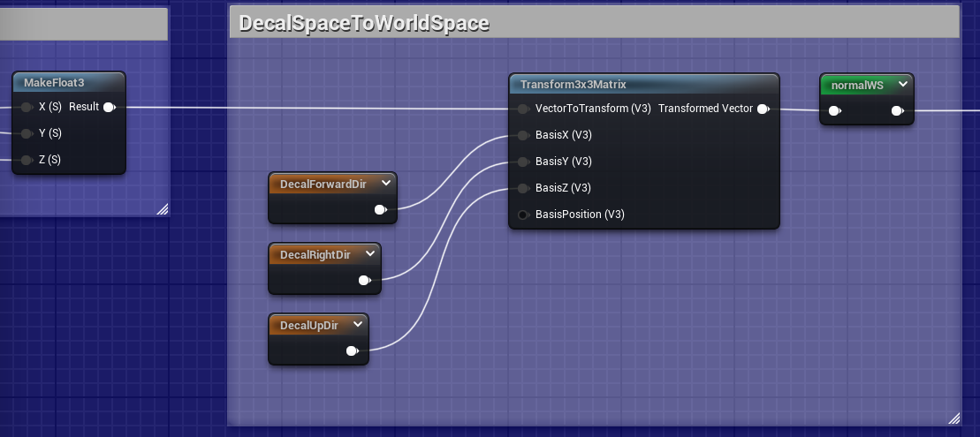Click the MakeFloat3 Z (S) input pin
Screen dimensions: 980x437
tap(27, 161)
